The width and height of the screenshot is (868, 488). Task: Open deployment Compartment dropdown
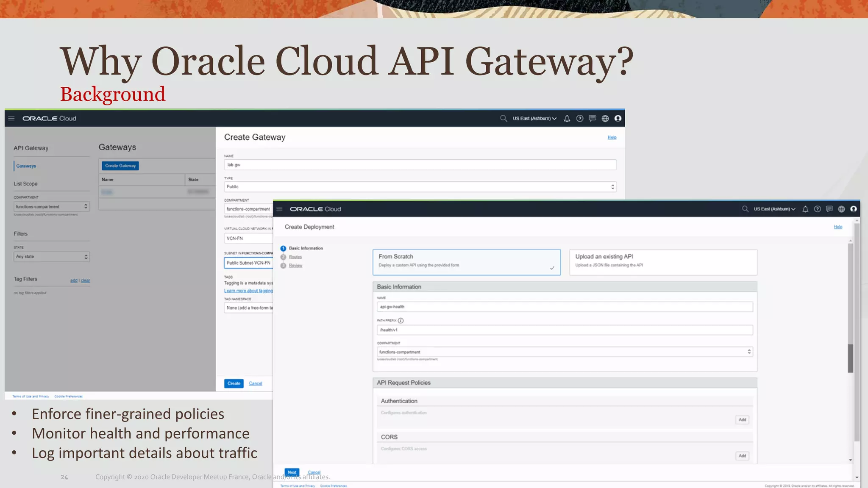(565, 352)
